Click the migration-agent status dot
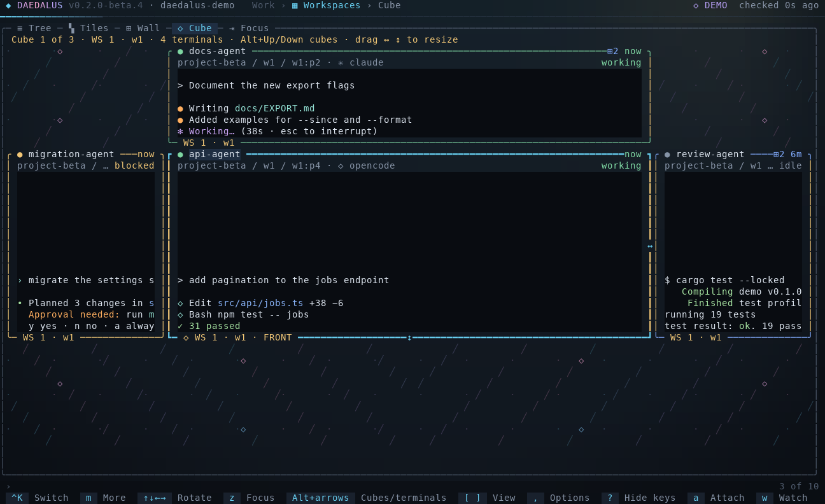Image resolution: width=825 pixels, height=504 pixels. (x=20, y=154)
